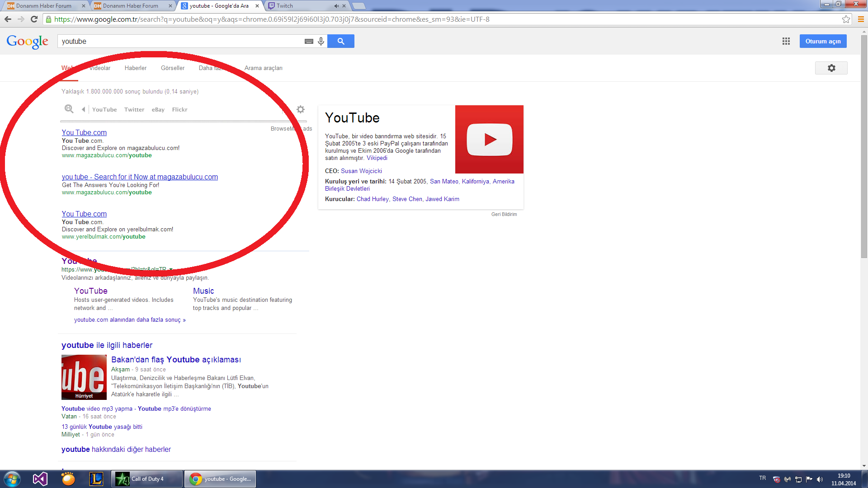Viewport: 868px width, 488px height.
Task: Reload the page with the refresh icon
Action: point(34,19)
